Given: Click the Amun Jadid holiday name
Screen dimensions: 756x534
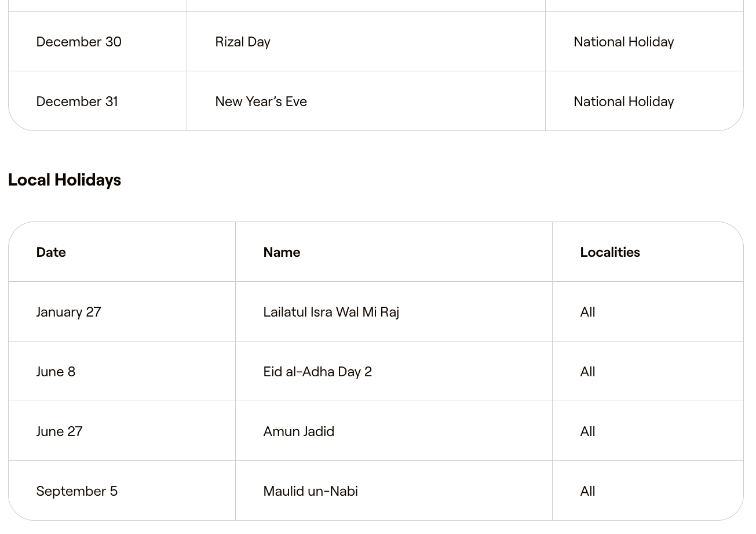Looking at the screenshot, I should (x=298, y=431).
